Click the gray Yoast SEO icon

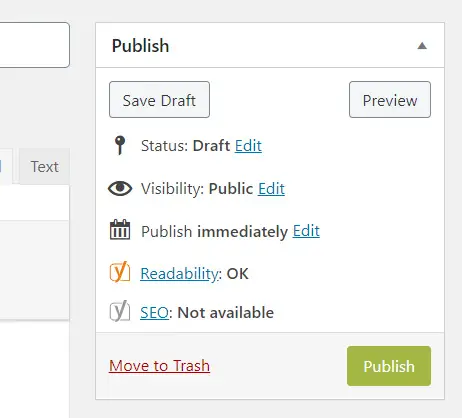point(120,311)
